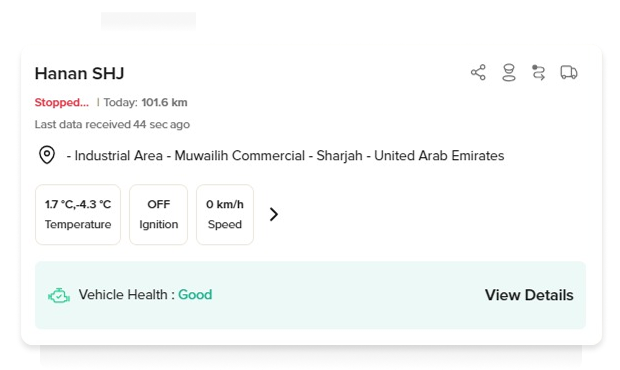Click the grey placeholder bar above card

pos(148,20)
